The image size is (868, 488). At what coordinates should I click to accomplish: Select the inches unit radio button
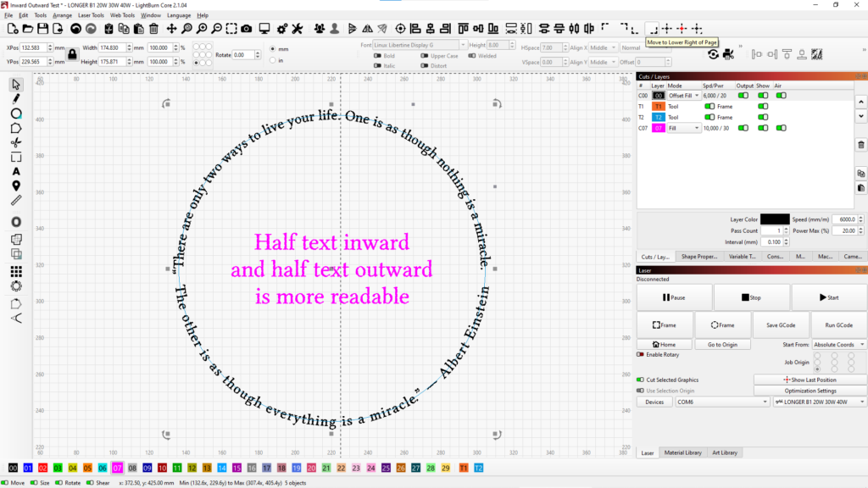272,60
